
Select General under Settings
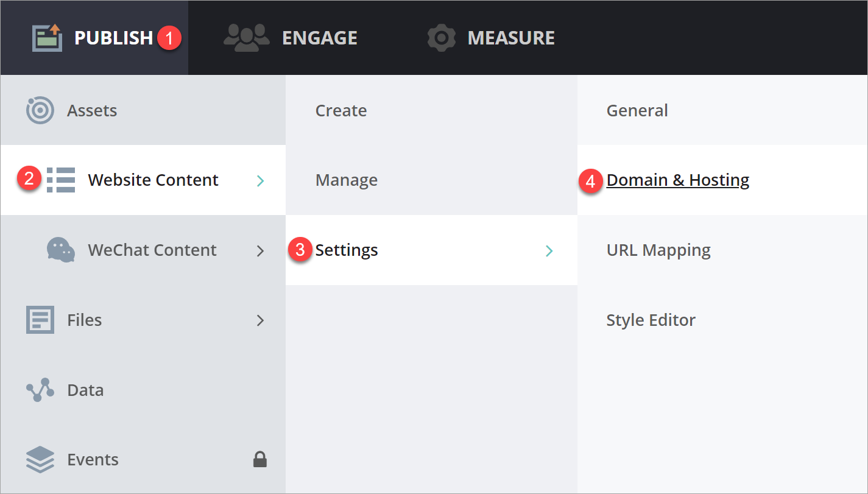[x=637, y=111]
